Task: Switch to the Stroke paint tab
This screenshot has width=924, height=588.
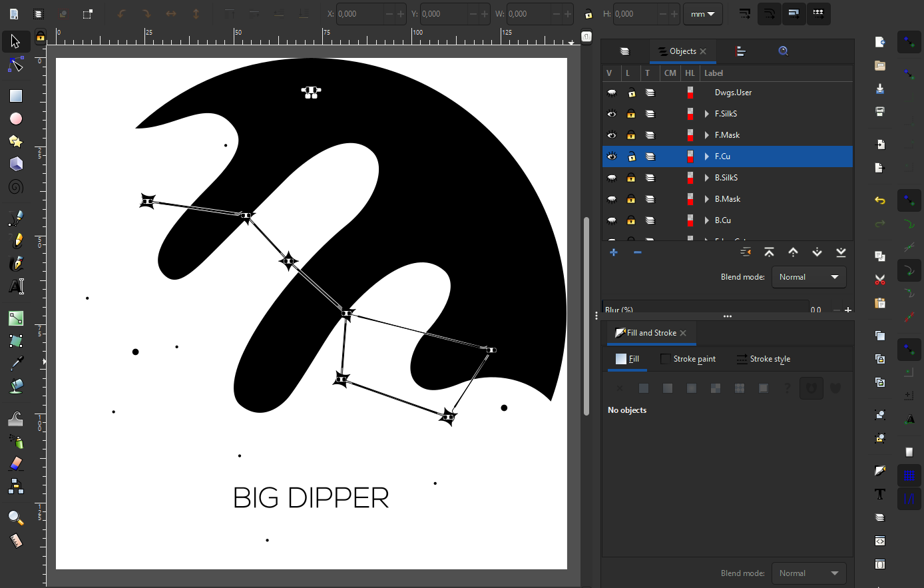Action: pos(688,359)
